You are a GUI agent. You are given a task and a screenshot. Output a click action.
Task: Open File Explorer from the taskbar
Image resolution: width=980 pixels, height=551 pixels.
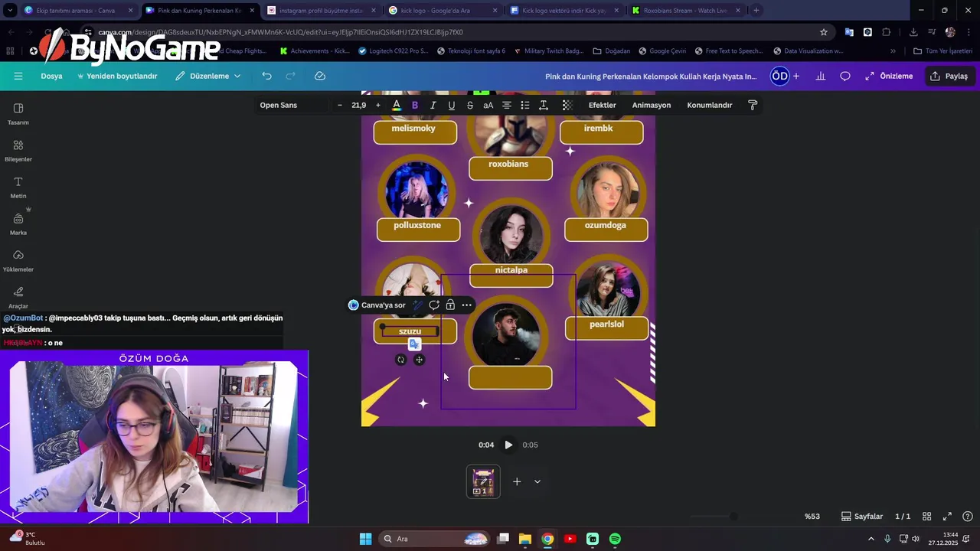coord(524,539)
